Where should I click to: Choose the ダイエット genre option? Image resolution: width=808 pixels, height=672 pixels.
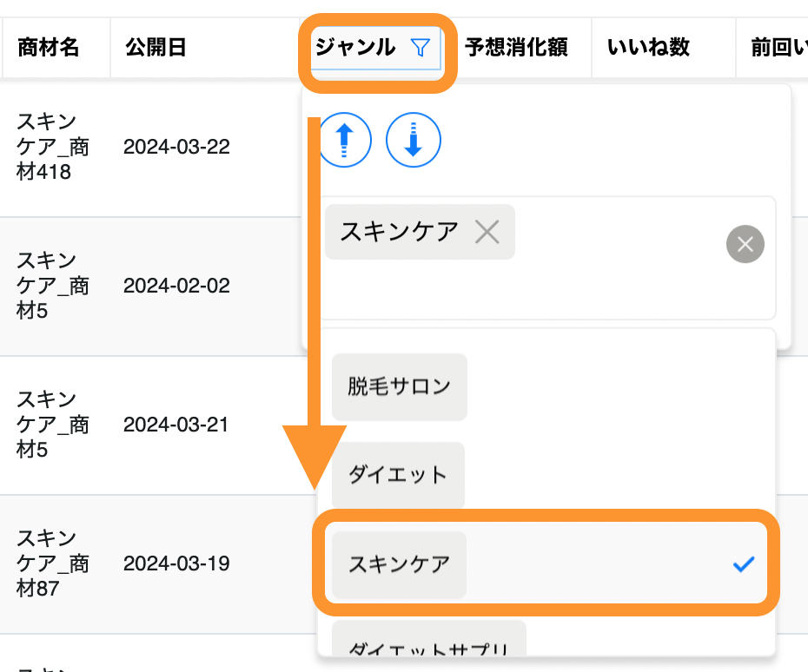click(x=398, y=475)
